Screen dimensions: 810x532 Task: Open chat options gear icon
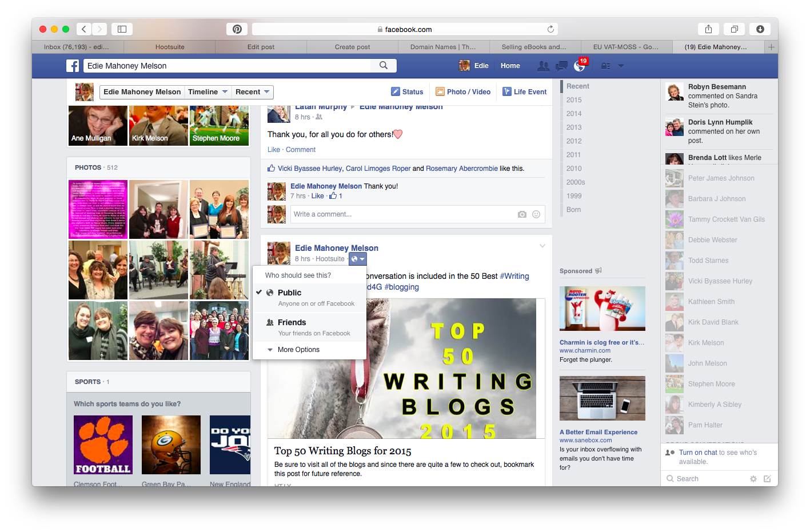[x=753, y=479]
